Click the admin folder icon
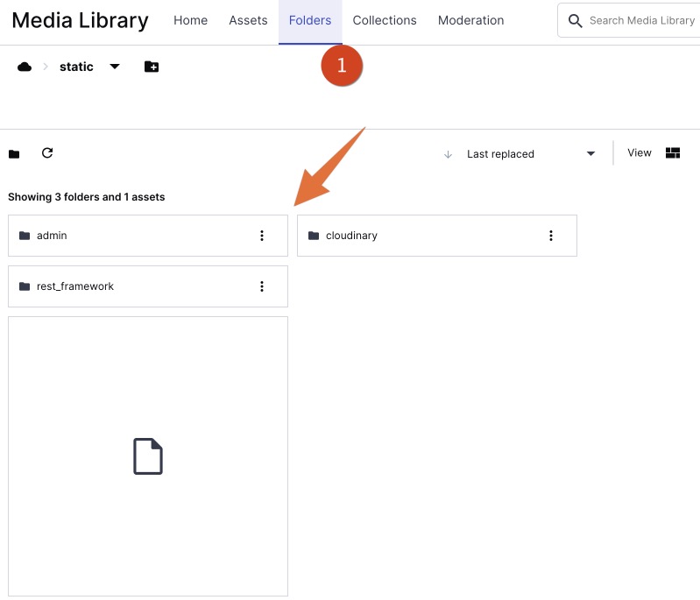Screen dimensions: 700x600 [x=25, y=236]
